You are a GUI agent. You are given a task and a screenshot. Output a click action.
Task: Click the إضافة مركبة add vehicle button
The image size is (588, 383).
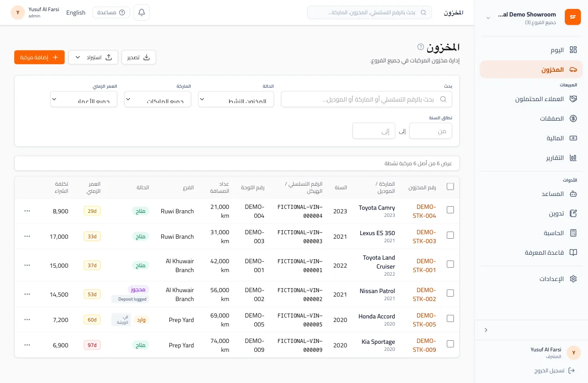coord(40,57)
